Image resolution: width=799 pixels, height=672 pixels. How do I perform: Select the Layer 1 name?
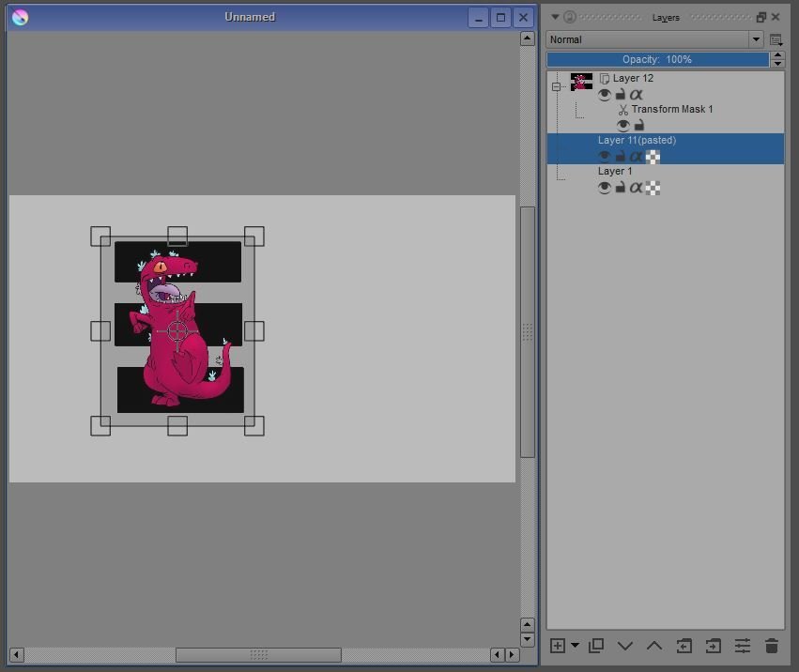(x=615, y=171)
